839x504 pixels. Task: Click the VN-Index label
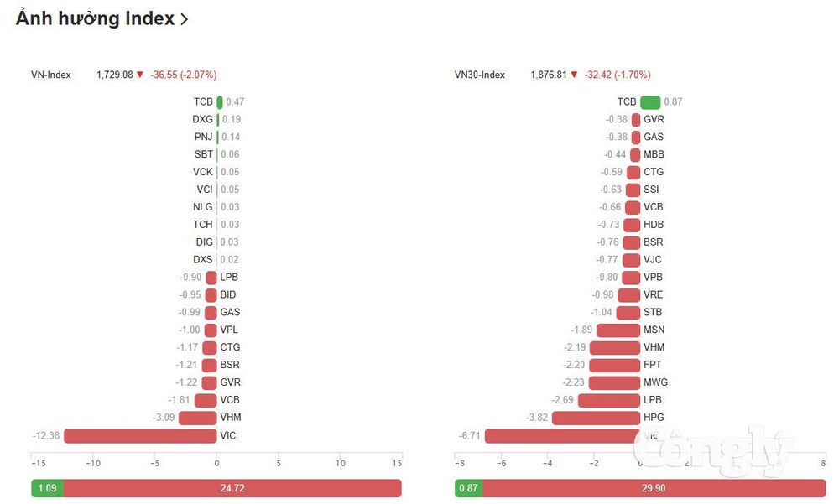pyautogui.click(x=51, y=75)
